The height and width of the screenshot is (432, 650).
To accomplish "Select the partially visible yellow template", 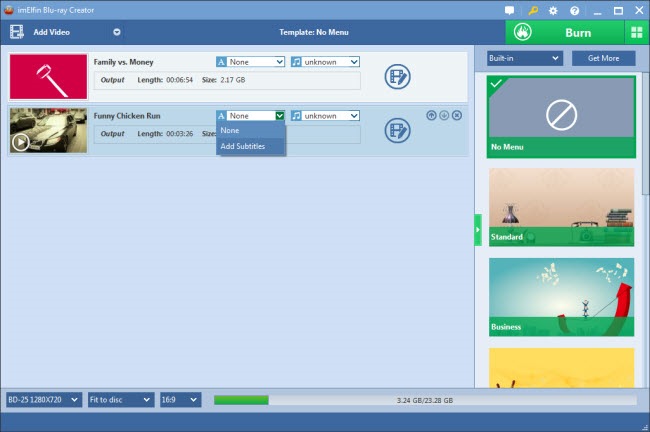I will click(x=561, y=368).
